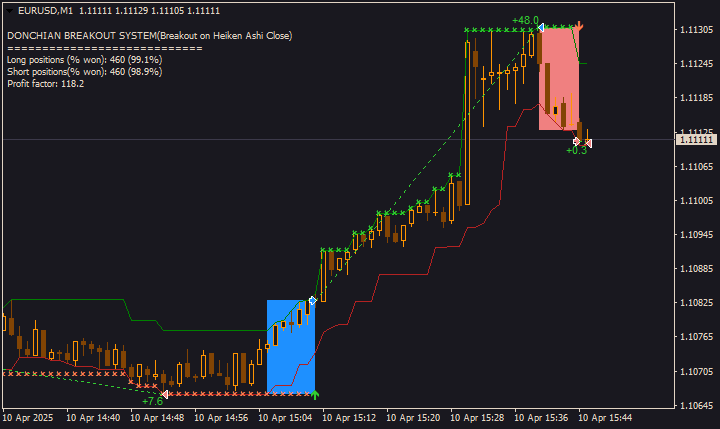Click the rightmost pink triangle near +0.3
This screenshot has width=720, height=429.
coord(588,144)
